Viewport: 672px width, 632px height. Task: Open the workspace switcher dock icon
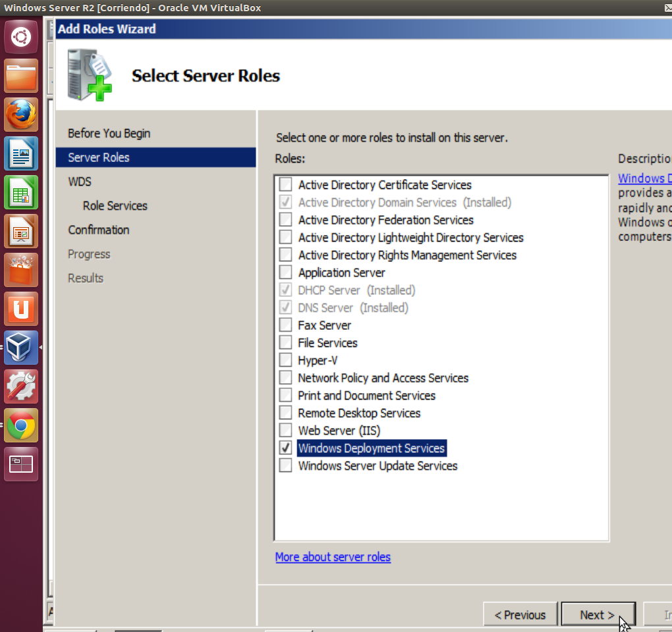click(x=21, y=465)
